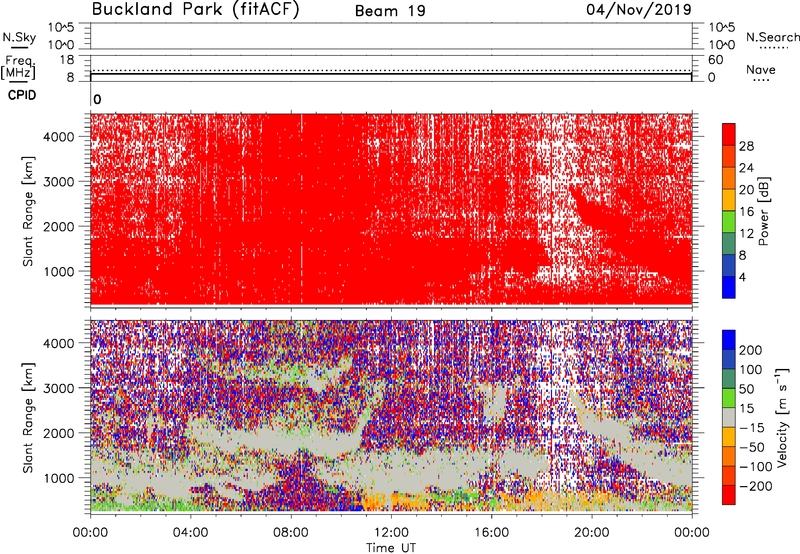This screenshot has height=554, width=800.
Task: Click the 'CPID' row label
Action: point(22,95)
